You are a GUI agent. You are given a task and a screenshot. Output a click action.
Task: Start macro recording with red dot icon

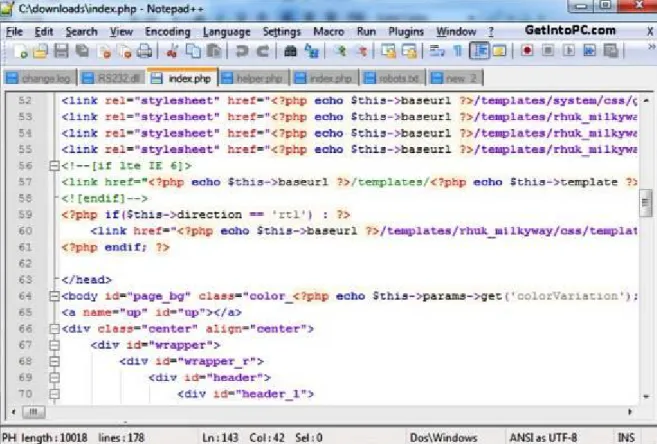527,51
